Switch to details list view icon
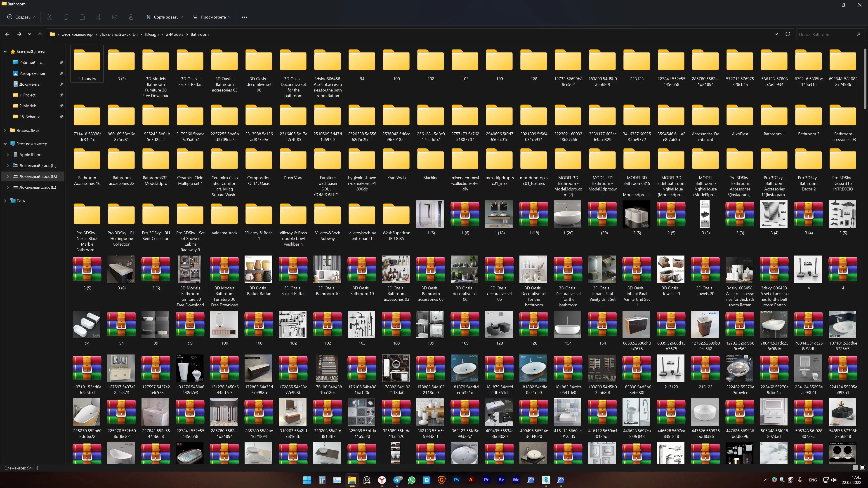The image size is (868, 488). click(x=855, y=467)
